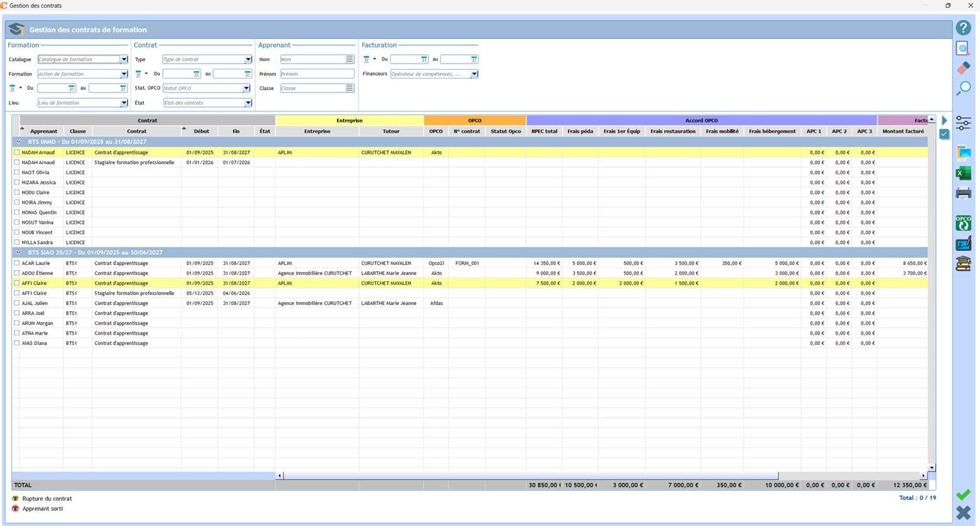980x526 pixels.
Task: Click the pink eraser clear-filters icon
Action: click(963, 68)
